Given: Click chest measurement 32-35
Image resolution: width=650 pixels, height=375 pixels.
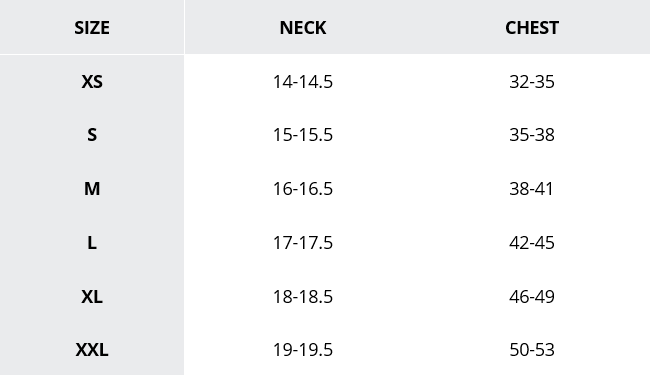Looking at the screenshot, I should [x=532, y=82].
